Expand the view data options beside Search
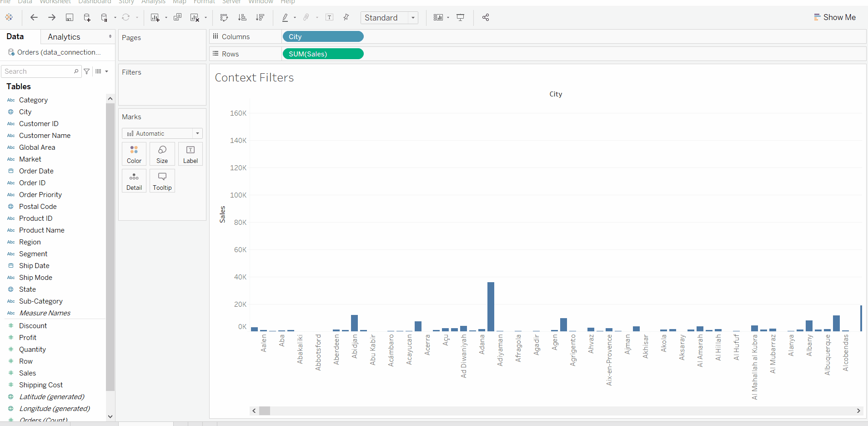Viewport: 868px width, 426px height. [102, 71]
